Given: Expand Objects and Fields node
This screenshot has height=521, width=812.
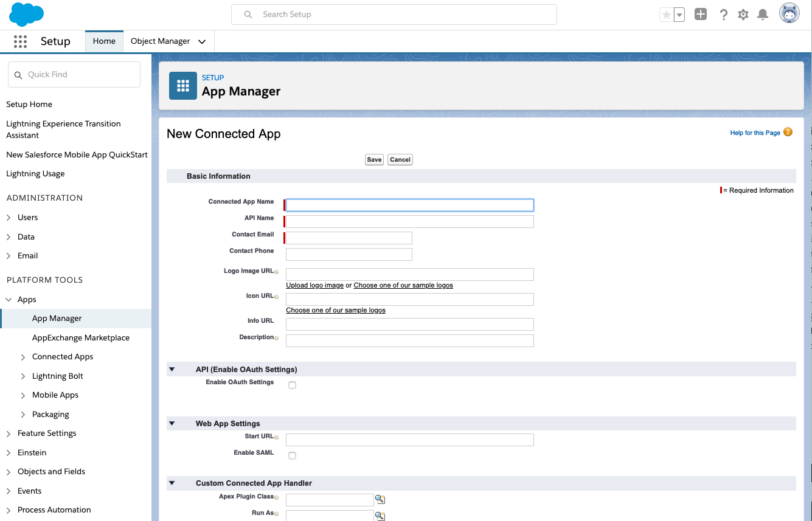Looking at the screenshot, I should point(9,472).
